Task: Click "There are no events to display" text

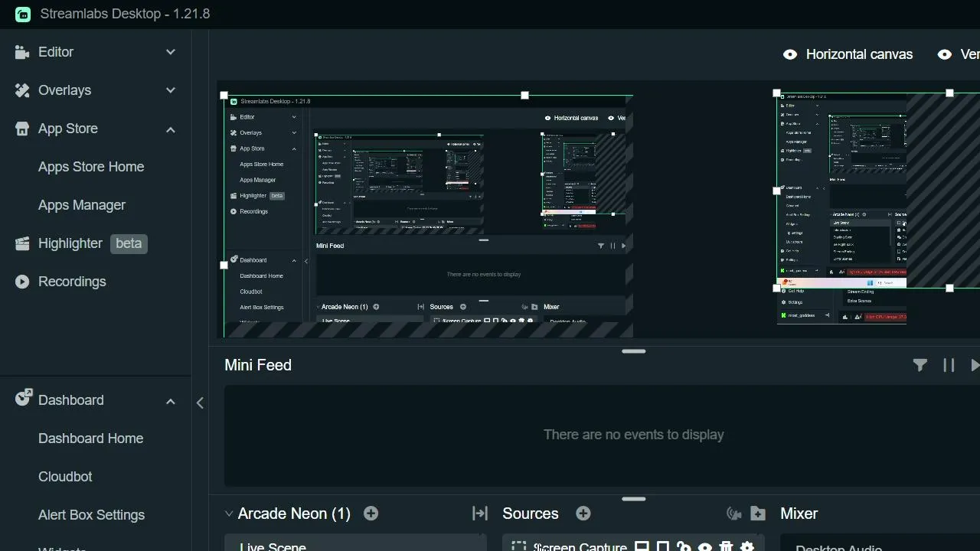Action: click(x=634, y=435)
